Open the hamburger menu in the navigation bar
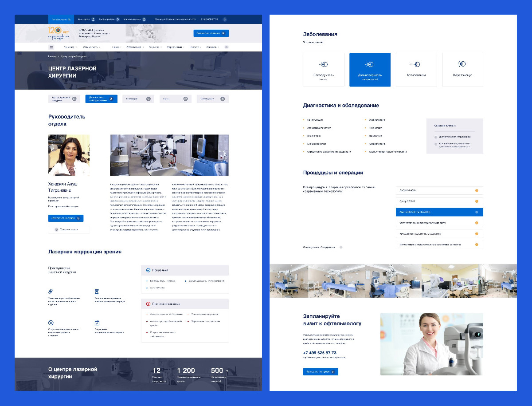The height and width of the screenshot is (406, 532). coord(51,47)
